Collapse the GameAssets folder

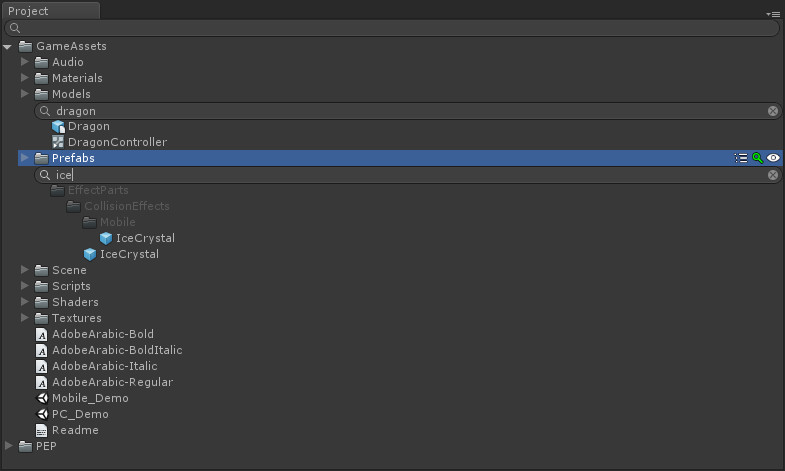(8, 47)
